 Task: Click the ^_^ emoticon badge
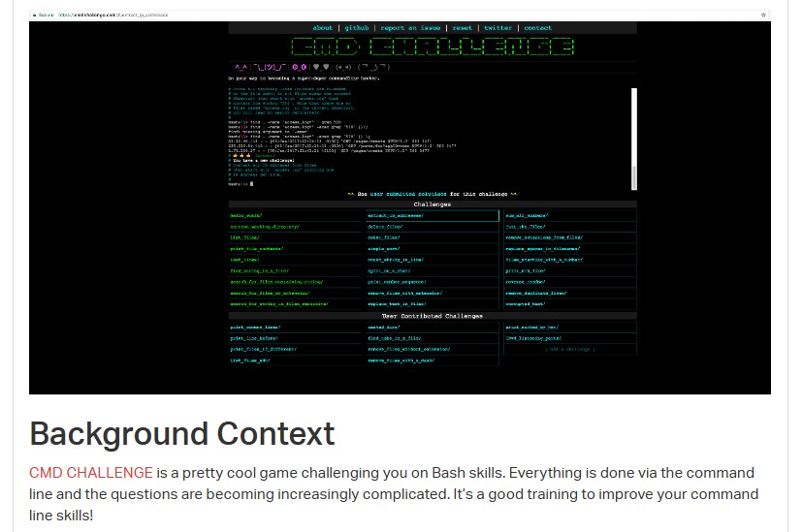tap(241, 67)
